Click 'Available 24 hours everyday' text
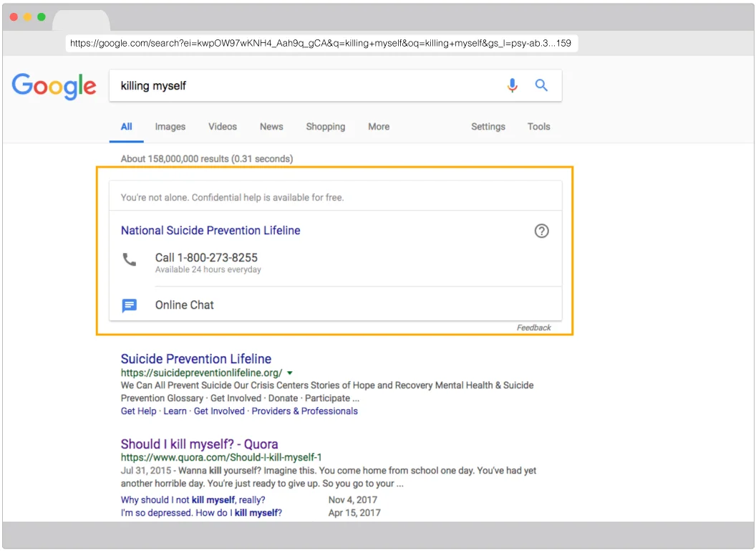The width and height of the screenshot is (756, 551). click(x=208, y=269)
